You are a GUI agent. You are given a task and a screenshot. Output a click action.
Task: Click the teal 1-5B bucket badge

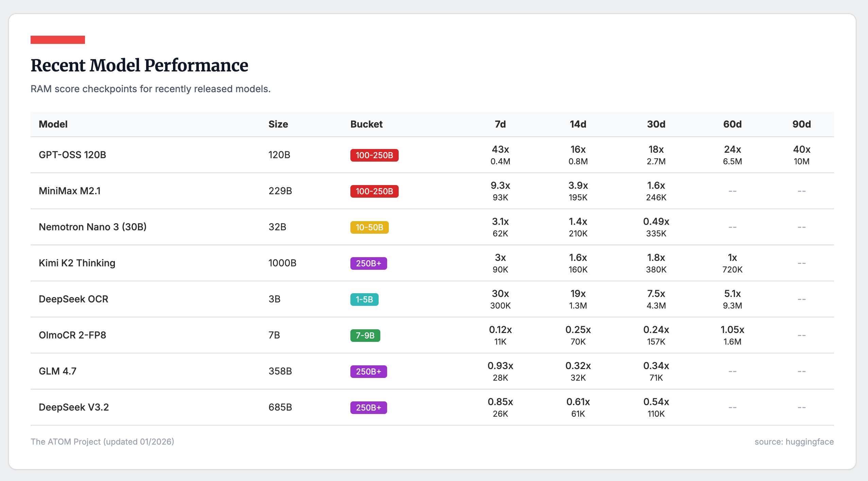tap(364, 299)
